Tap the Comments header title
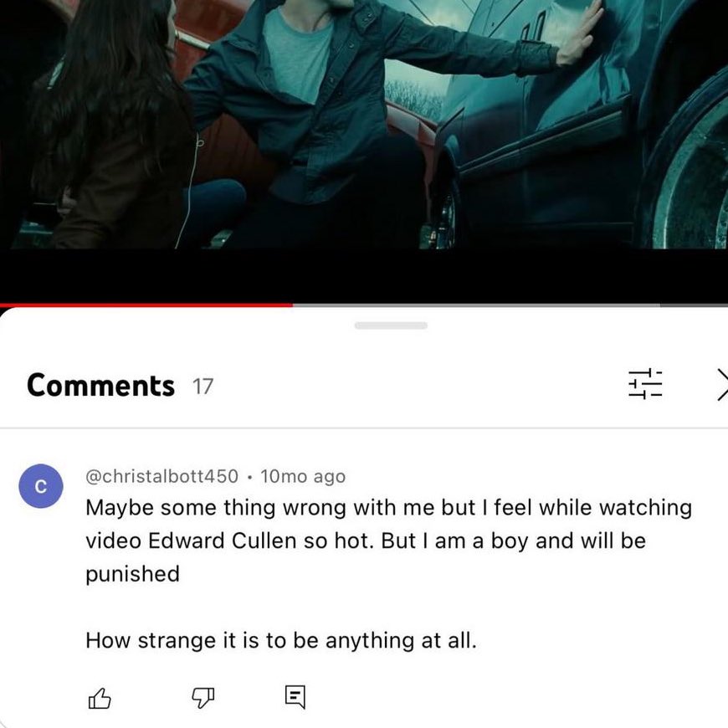Viewport: 728px width, 728px height. 100,386
